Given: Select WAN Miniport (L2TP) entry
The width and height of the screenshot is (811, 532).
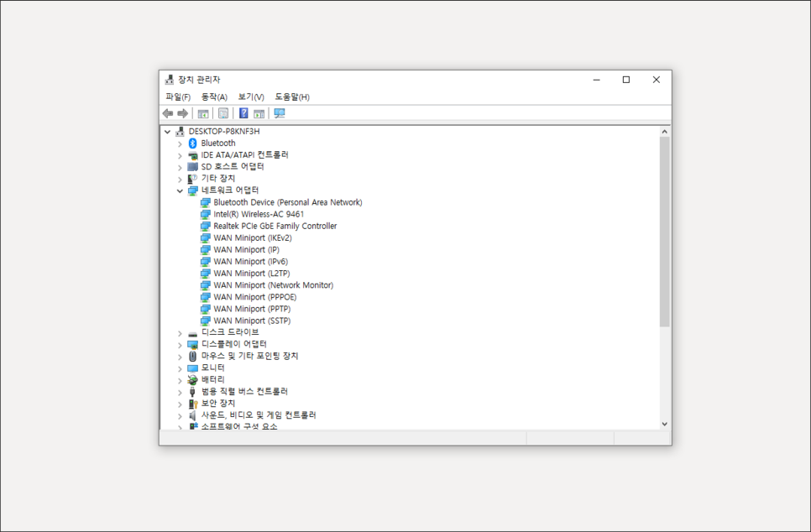Looking at the screenshot, I should pos(252,274).
